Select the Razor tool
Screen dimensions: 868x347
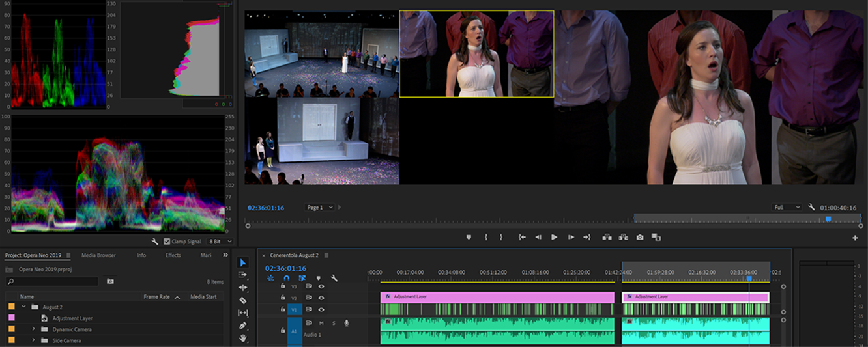click(243, 300)
